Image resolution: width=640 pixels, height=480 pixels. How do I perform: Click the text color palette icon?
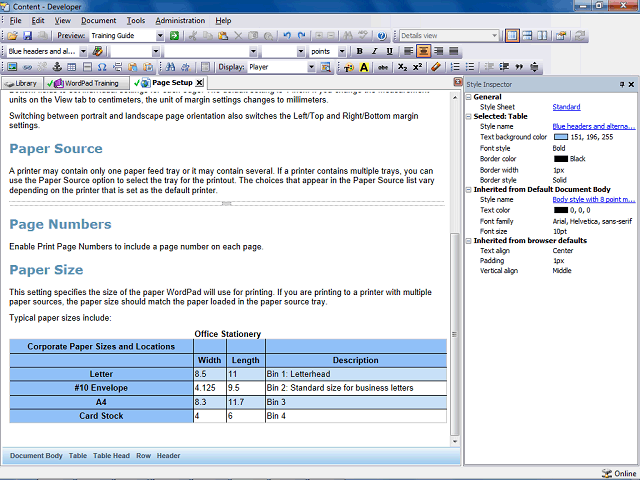pos(349,67)
